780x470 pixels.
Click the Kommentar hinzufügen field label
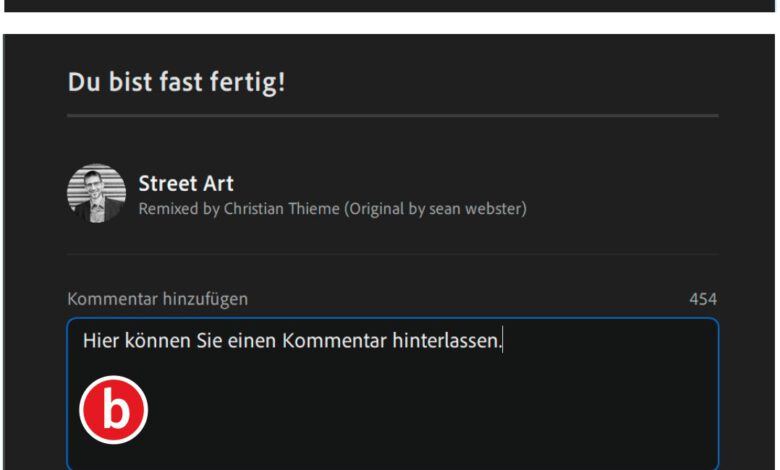click(x=158, y=299)
